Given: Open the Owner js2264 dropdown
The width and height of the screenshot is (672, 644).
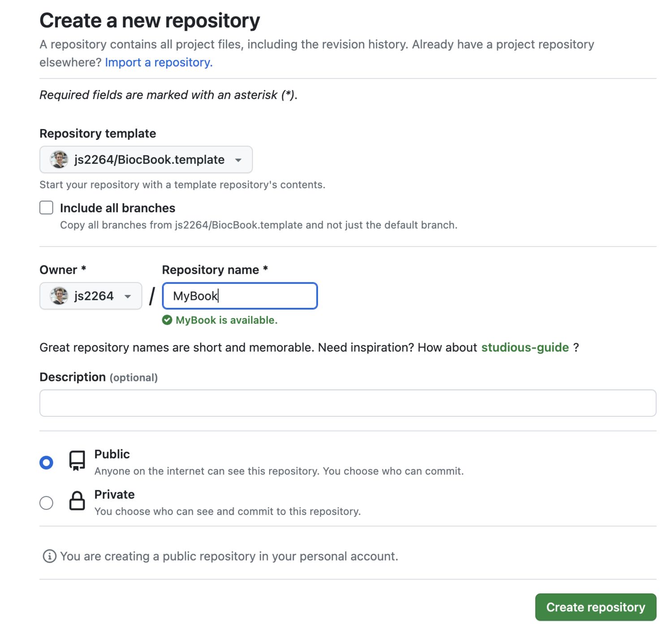Looking at the screenshot, I should click(91, 296).
